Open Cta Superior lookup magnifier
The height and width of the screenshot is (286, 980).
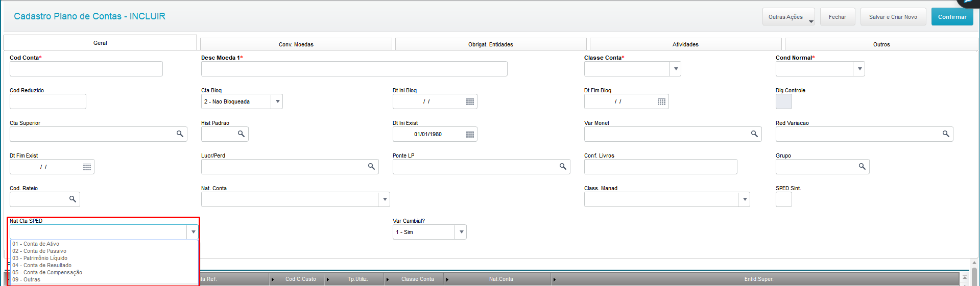tap(180, 134)
